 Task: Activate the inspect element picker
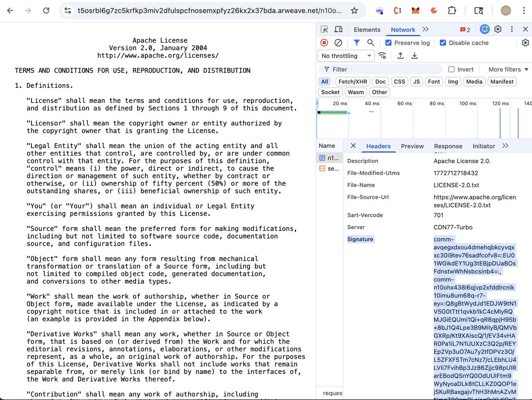pyautogui.click(x=325, y=29)
